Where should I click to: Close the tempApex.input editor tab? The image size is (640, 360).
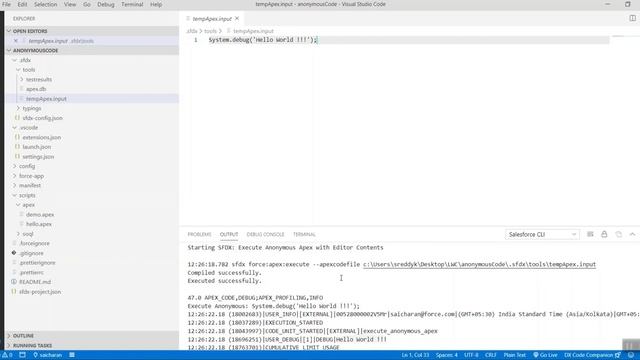(x=237, y=18)
